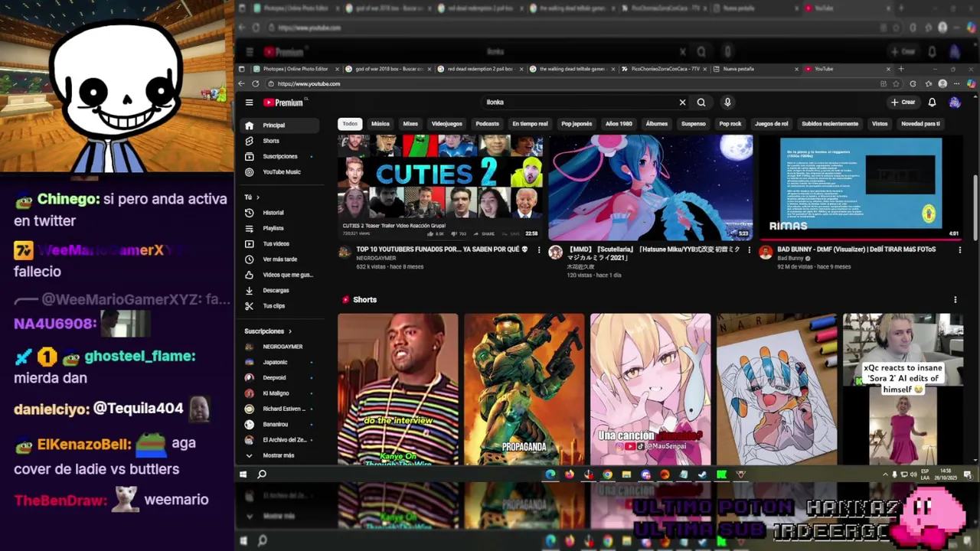The height and width of the screenshot is (551, 980).
Task: Open Steam from the taskbar
Action: pyautogui.click(x=702, y=474)
